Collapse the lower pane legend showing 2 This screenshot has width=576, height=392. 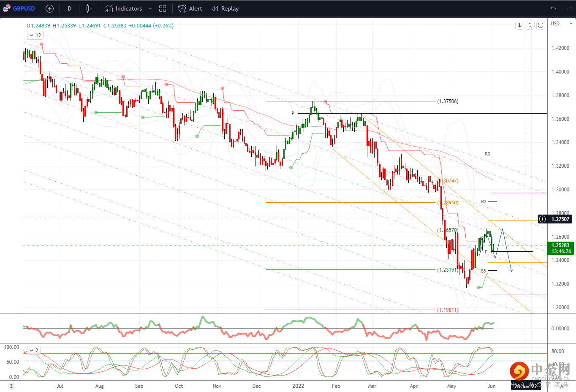tap(34, 350)
